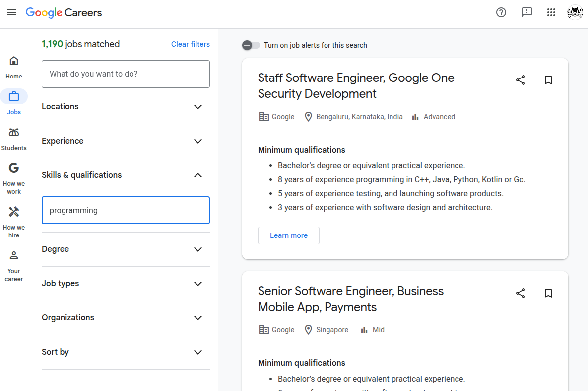Open How we work section
The width and height of the screenshot is (588, 391).
coord(14,178)
